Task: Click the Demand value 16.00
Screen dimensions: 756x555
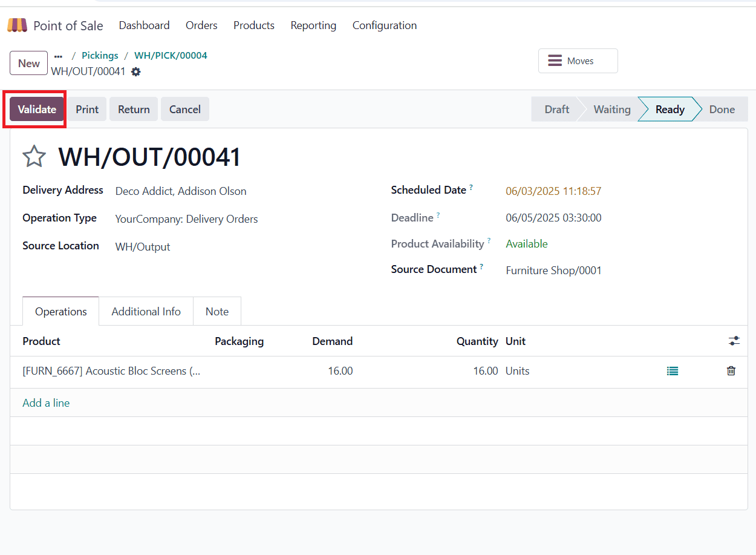Action: tap(341, 371)
